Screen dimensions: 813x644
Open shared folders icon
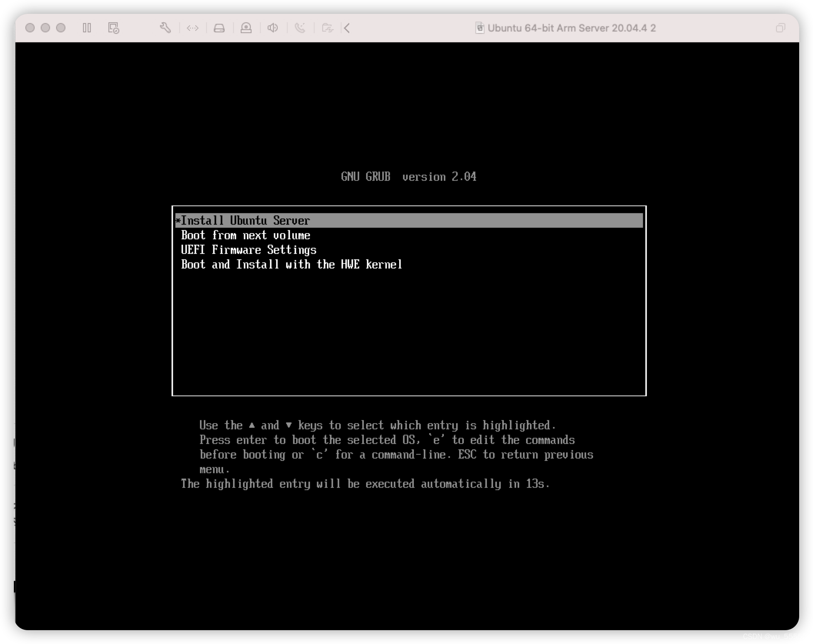(327, 28)
